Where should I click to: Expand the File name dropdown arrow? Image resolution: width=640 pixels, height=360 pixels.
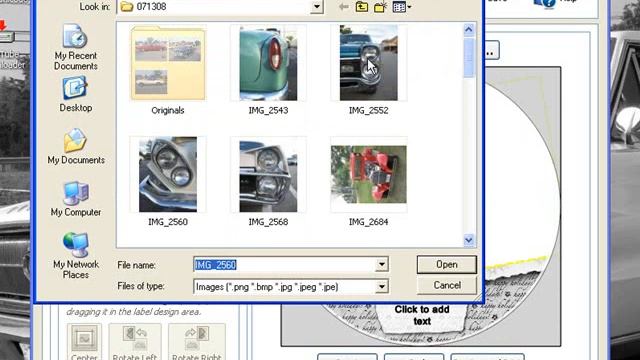pyautogui.click(x=382, y=264)
